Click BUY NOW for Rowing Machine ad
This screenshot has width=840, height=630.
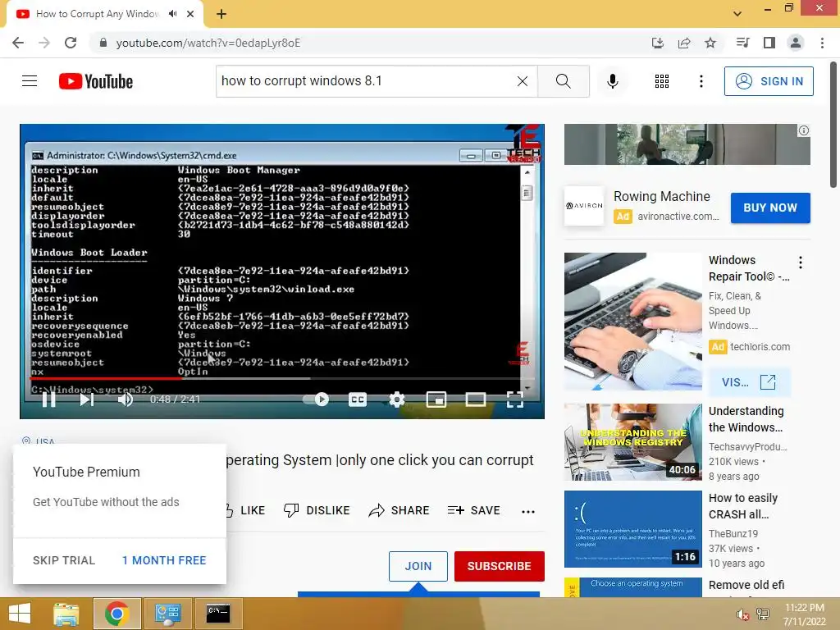click(770, 208)
